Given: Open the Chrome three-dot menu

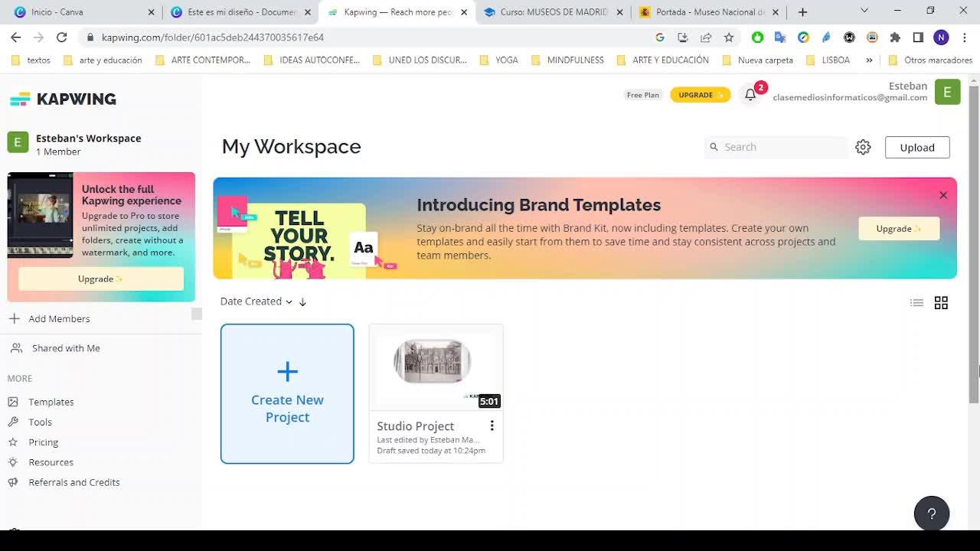Looking at the screenshot, I should coord(964,37).
